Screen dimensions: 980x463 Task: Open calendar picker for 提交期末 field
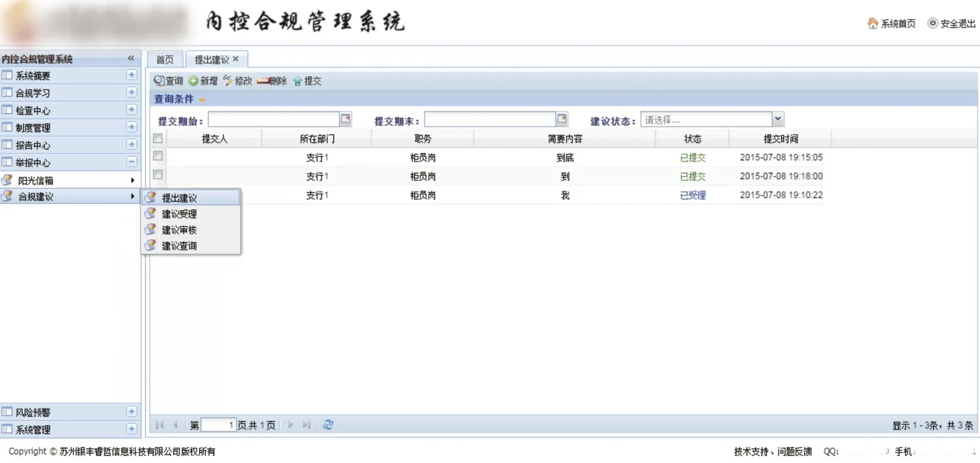[562, 119]
